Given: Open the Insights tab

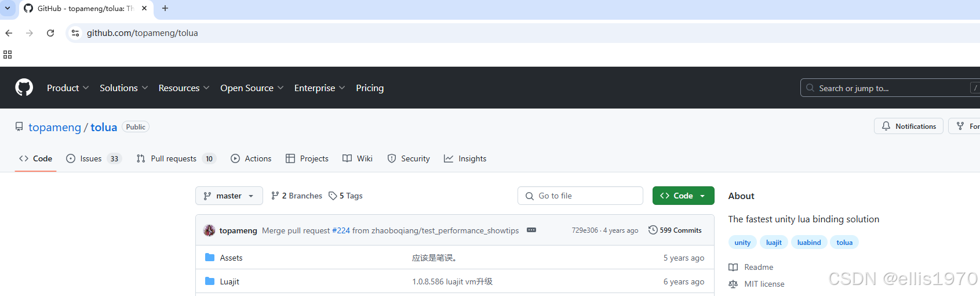Looking at the screenshot, I should pos(465,158).
